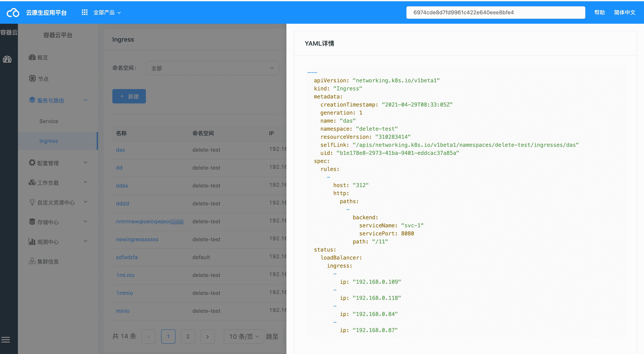Click the overview icon next to 概览
644x354 pixels.
click(32, 57)
